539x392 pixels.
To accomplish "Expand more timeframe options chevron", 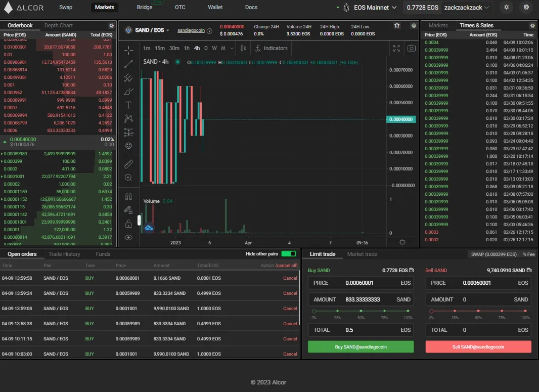I will tap(232, 48).
